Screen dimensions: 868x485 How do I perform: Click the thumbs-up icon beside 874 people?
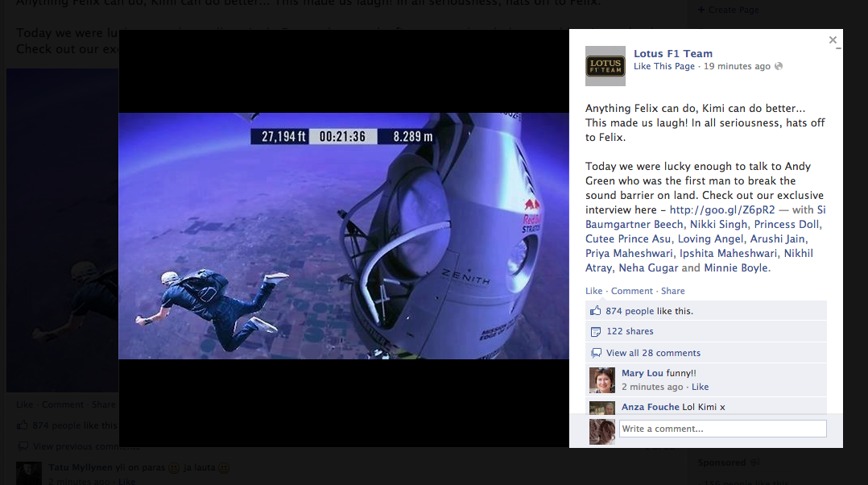pyautogui.click(x=596, y=311)
